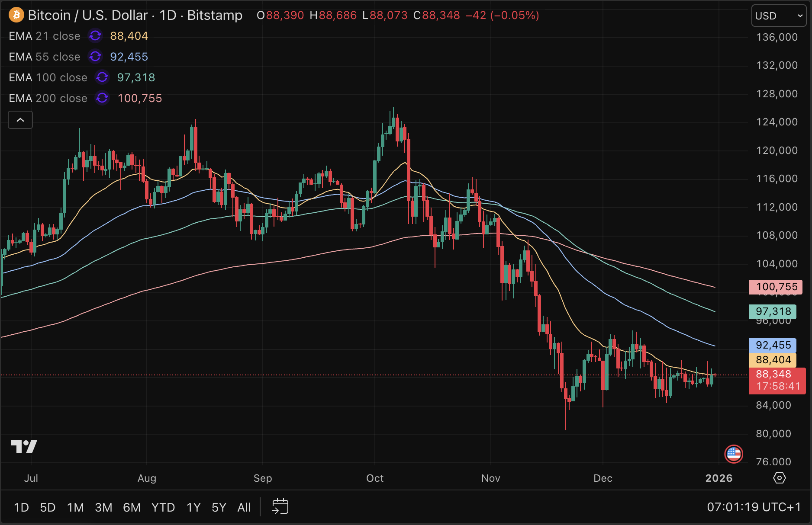Click the EMA 21 refresh icon
812x525 pixels.
point(95,36)
